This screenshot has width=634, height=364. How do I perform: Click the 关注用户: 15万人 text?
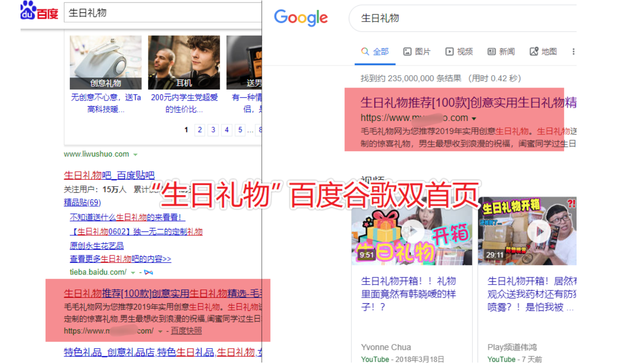pos(95,189)
